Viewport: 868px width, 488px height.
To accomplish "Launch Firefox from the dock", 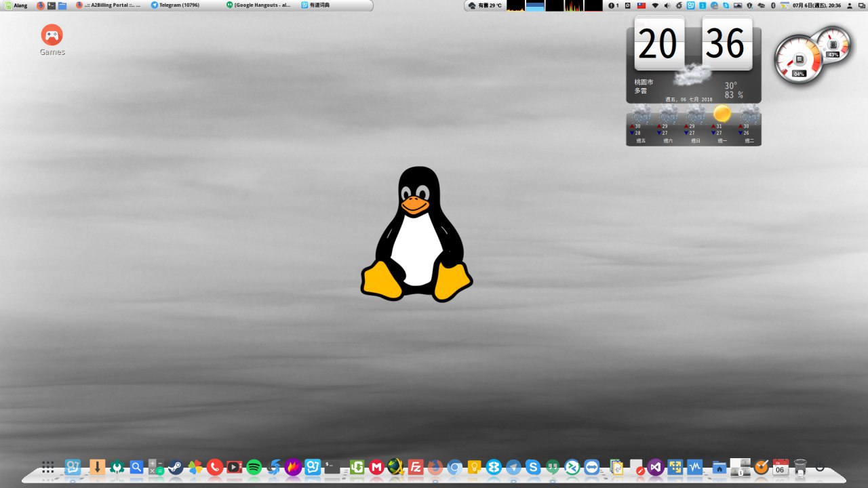I will pyautogui.click(x=435, y=466).
